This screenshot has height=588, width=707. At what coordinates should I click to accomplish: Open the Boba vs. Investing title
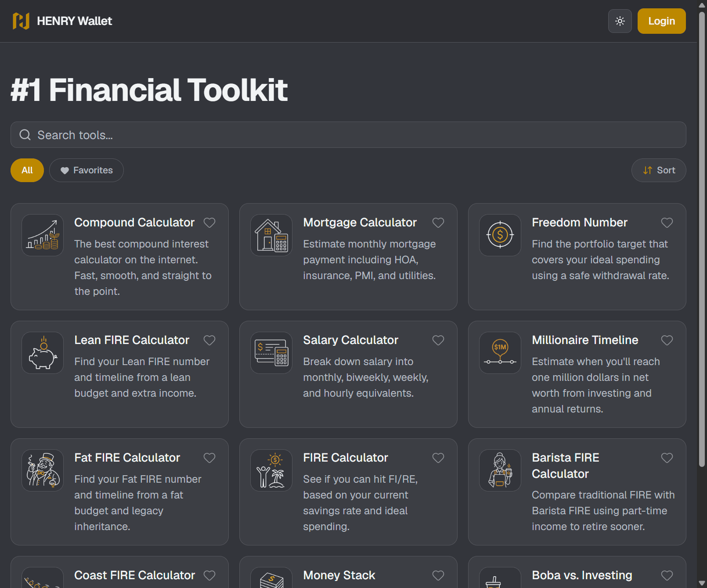[x=582, y=575]
